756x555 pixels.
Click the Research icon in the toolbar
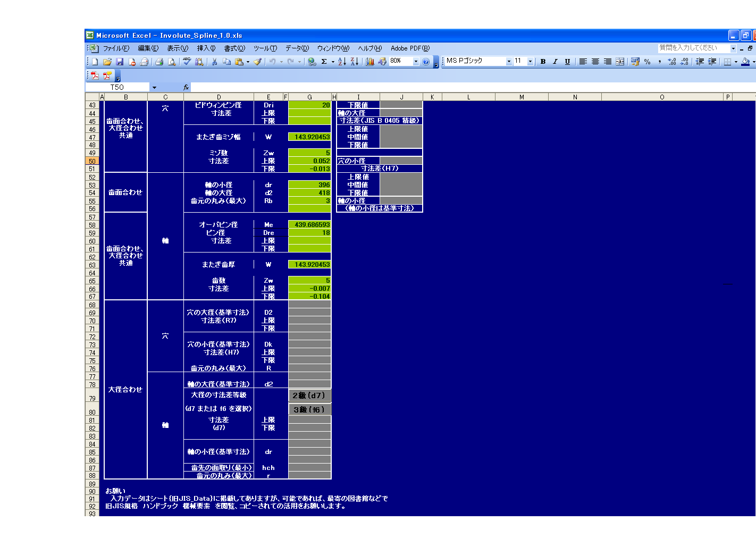click(x=199, y=62)
